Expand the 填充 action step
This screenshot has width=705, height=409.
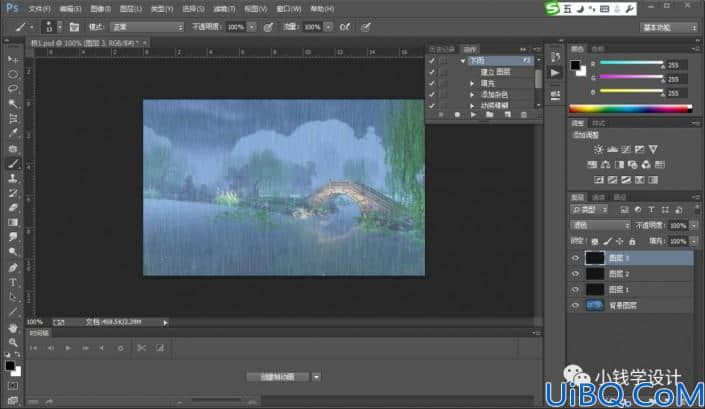tap(472, 84)
